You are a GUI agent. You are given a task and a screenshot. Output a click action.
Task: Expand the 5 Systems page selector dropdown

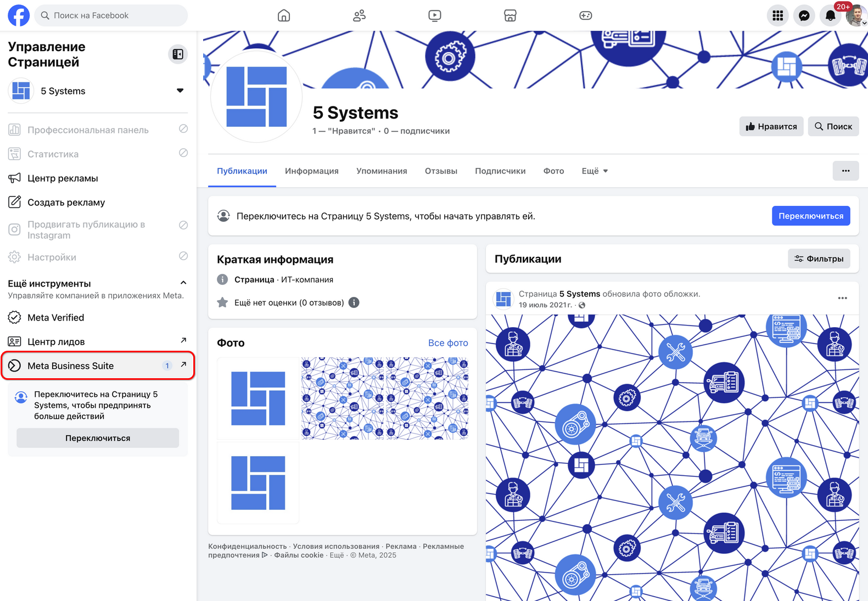click(x=180, y=91)
